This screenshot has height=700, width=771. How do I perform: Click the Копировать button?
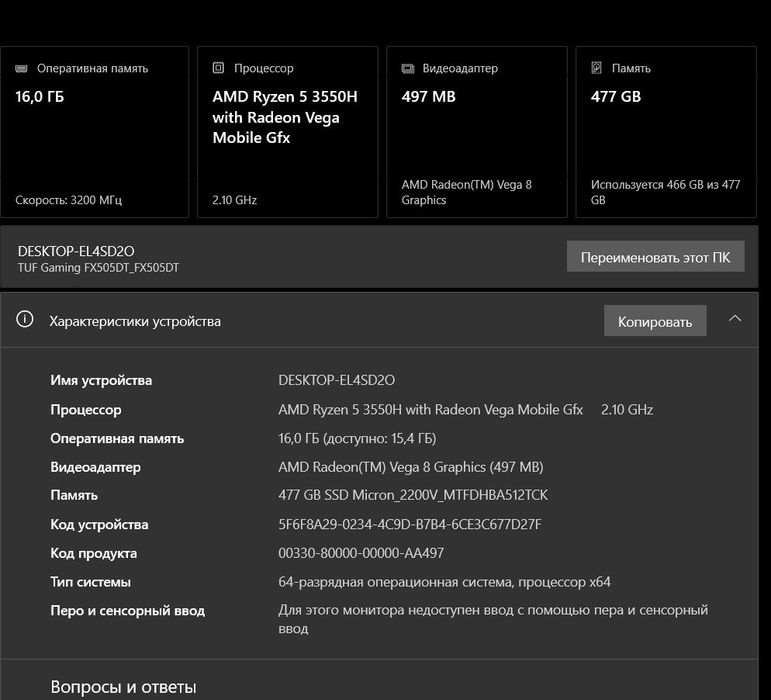[655, 321]
